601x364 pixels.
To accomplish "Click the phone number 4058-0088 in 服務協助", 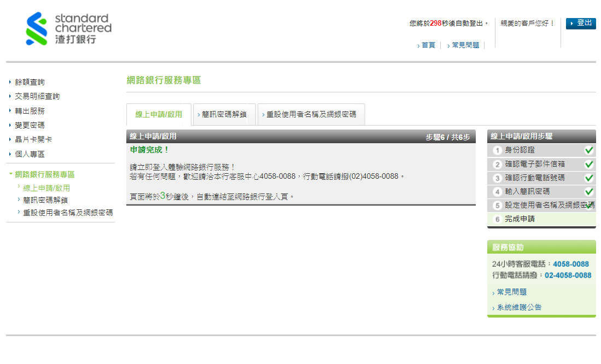I will click(571, 264).
